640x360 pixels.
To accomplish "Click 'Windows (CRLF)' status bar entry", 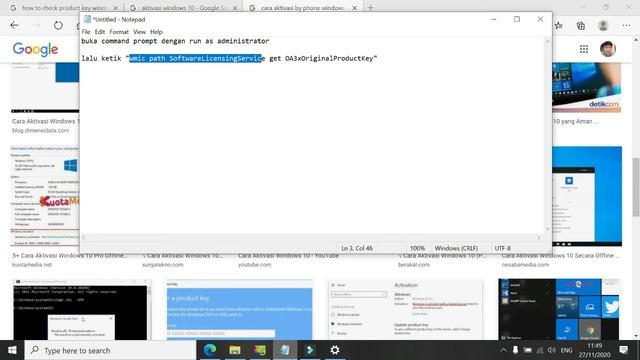I will click(x=456, y=248).
